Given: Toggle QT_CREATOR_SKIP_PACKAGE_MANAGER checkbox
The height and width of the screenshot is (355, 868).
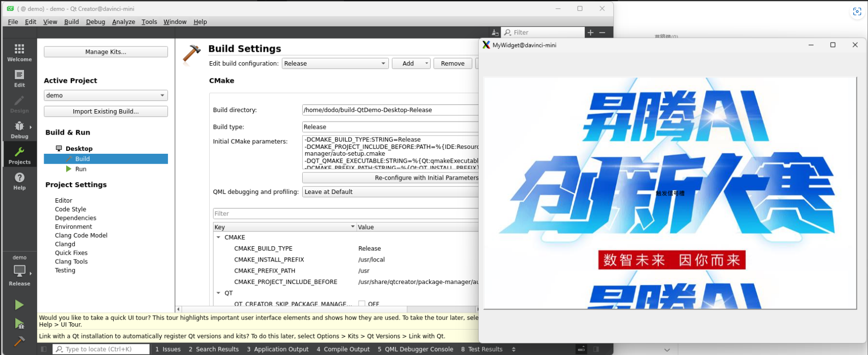Looking at the screenshot, I should (x=362, y=304).
